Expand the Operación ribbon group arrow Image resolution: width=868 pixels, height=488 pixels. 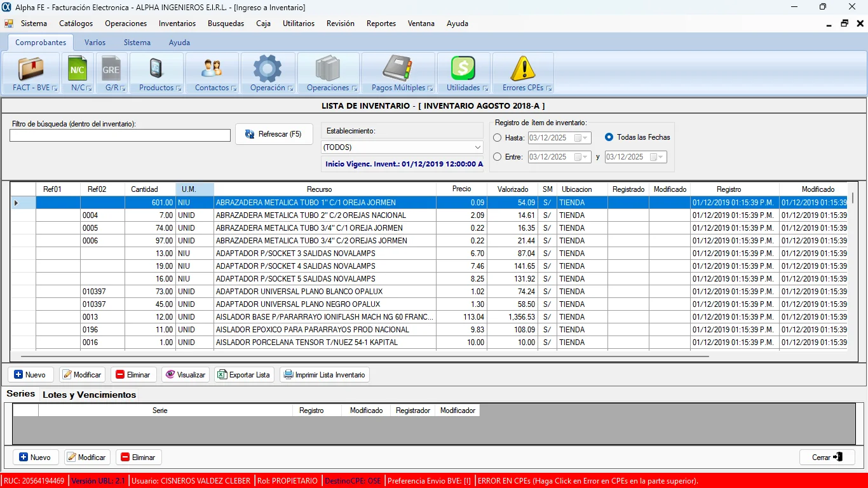[290, 88]
